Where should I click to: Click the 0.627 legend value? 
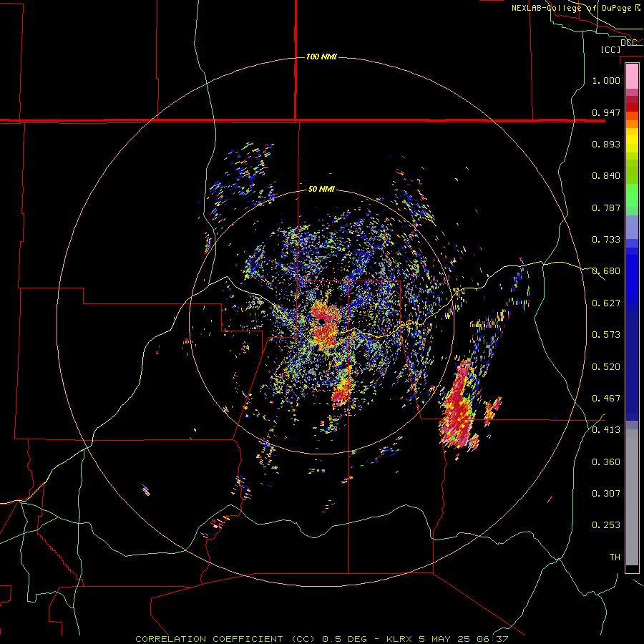[606, 303]
